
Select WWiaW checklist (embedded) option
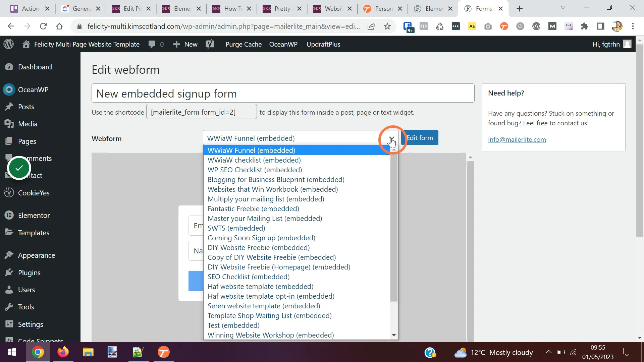click(254, 160)
